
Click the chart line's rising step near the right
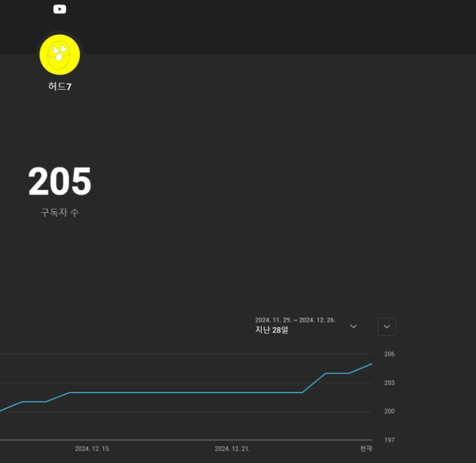(314, 382)
